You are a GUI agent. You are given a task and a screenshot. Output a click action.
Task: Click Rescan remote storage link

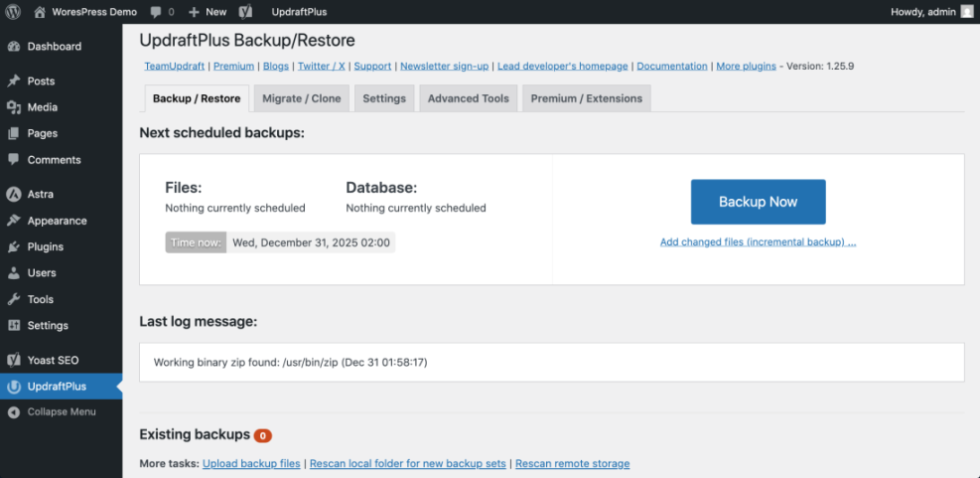point(573,464)
